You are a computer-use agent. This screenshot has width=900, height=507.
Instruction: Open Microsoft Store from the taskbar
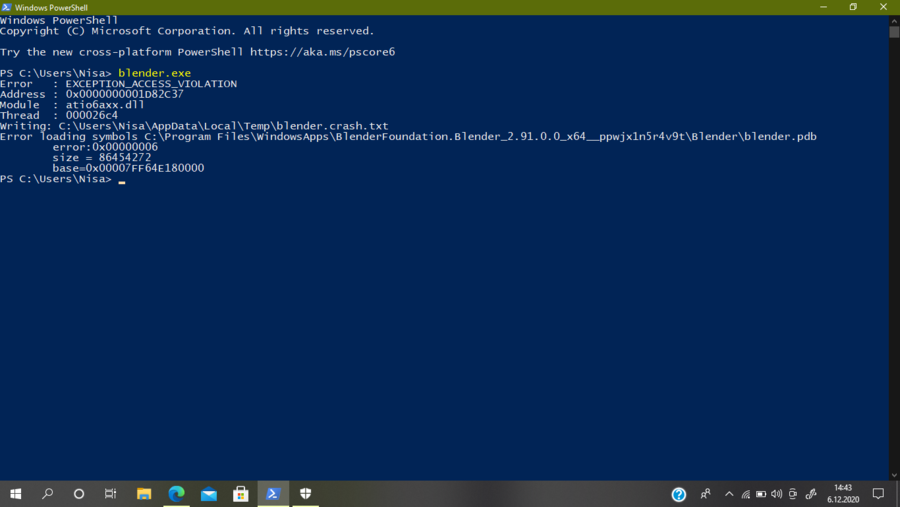click(241, 494)
